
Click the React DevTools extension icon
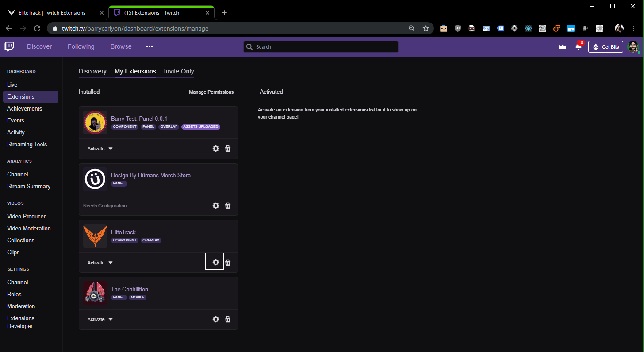click(529, 28)
